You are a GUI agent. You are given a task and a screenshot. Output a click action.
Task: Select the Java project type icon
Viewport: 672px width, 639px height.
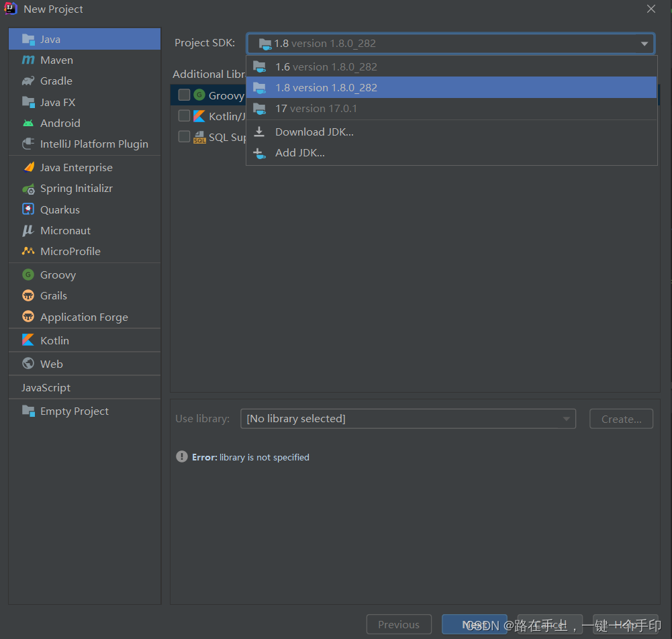pyautogui.click(x=28, y=40)
